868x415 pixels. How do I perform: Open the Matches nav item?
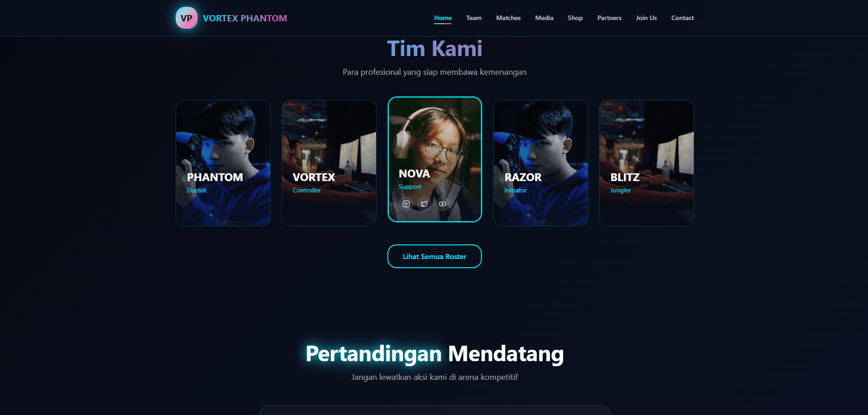pos(508,18)
